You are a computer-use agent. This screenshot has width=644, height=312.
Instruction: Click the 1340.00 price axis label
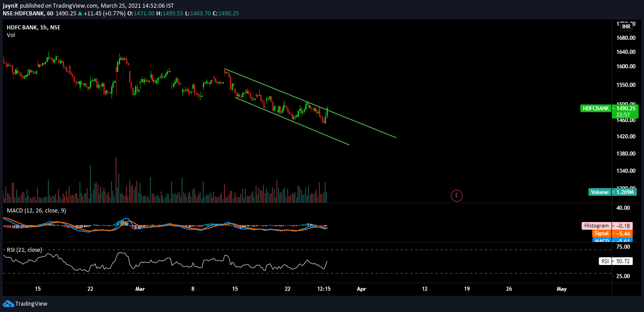coord(626,171)
